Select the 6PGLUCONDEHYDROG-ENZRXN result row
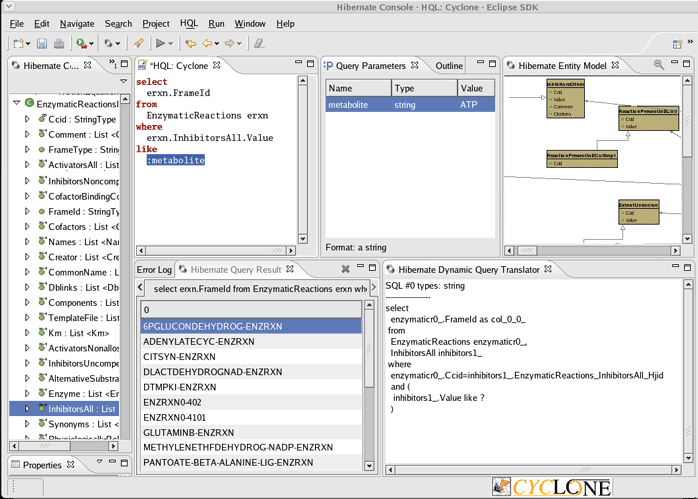The height and width of the screenshot is (499, 698). 252,326
